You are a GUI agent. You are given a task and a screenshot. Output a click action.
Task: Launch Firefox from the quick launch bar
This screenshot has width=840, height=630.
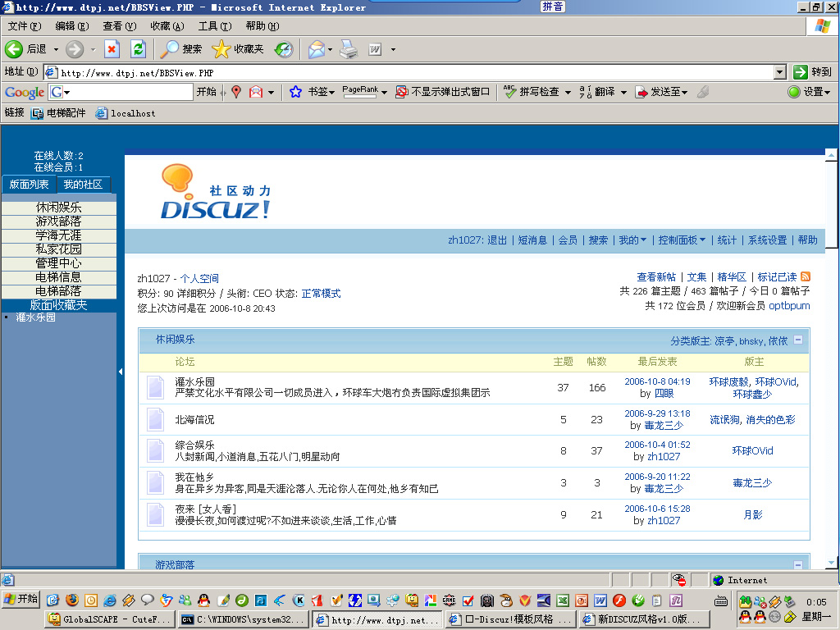point(72,600)
